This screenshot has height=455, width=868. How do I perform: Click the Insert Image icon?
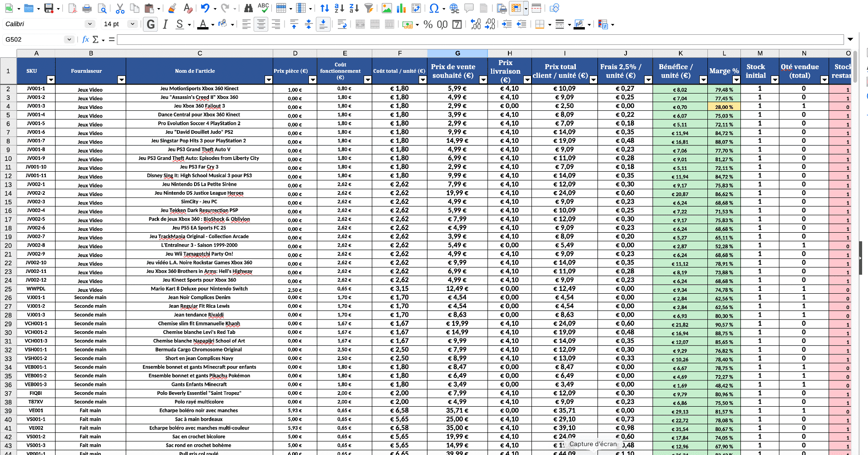[386, 8]
